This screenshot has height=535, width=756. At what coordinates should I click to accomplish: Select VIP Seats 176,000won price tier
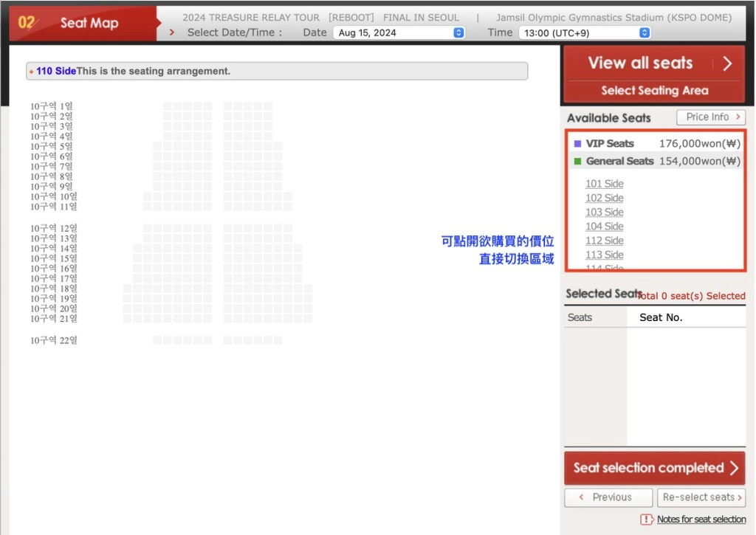coord(657,144)
